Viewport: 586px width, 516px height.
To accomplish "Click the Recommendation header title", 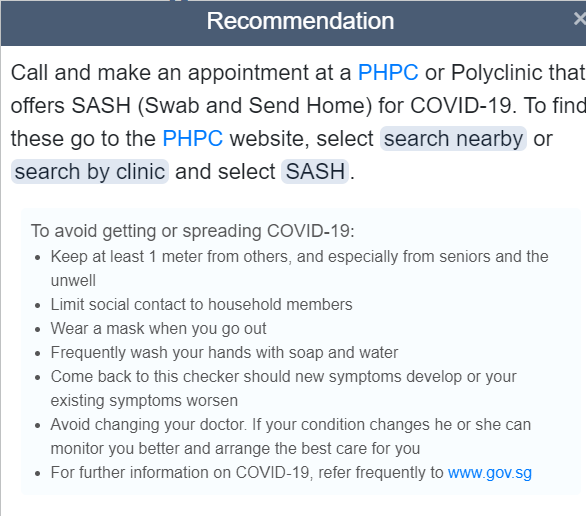I will (300, 21).
